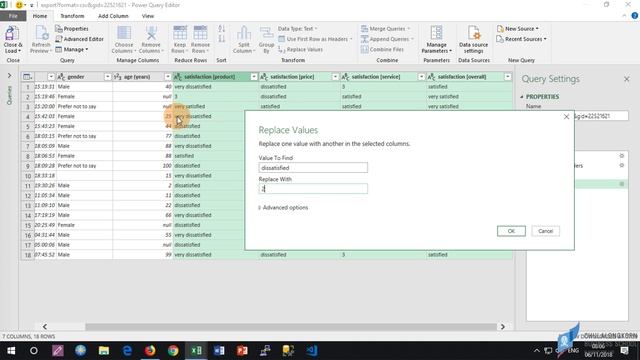Image resolution: width=640 pixels, height=360 pixels.
Task: Open the Manage Parameters icon
Action: (436, 39)
